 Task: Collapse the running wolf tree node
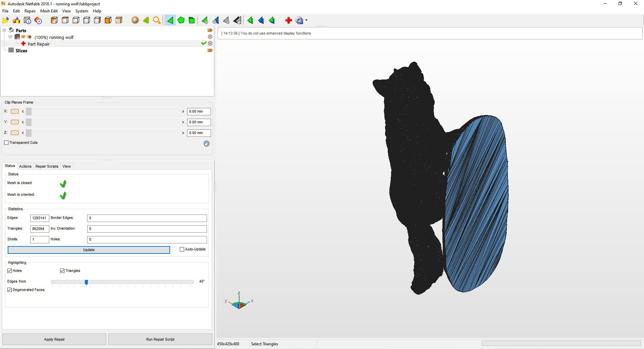tap(10, 37)
